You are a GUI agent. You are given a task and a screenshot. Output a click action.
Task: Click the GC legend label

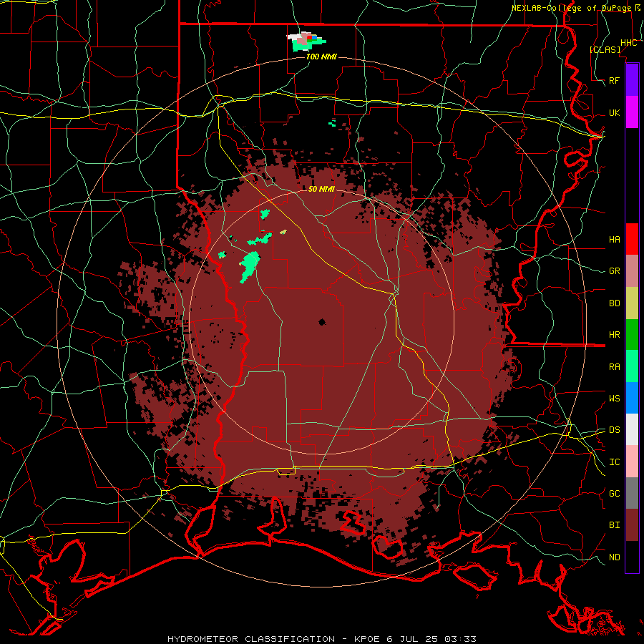[x=615, y=494]
